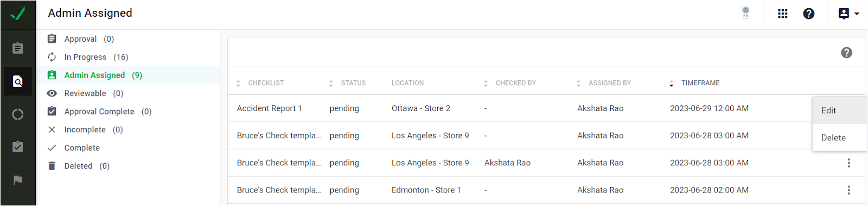Image resolution: width=868 pixels, height=206 pixels.
Task: Click the In Progress refresh icon
Action: coord(52,57)
